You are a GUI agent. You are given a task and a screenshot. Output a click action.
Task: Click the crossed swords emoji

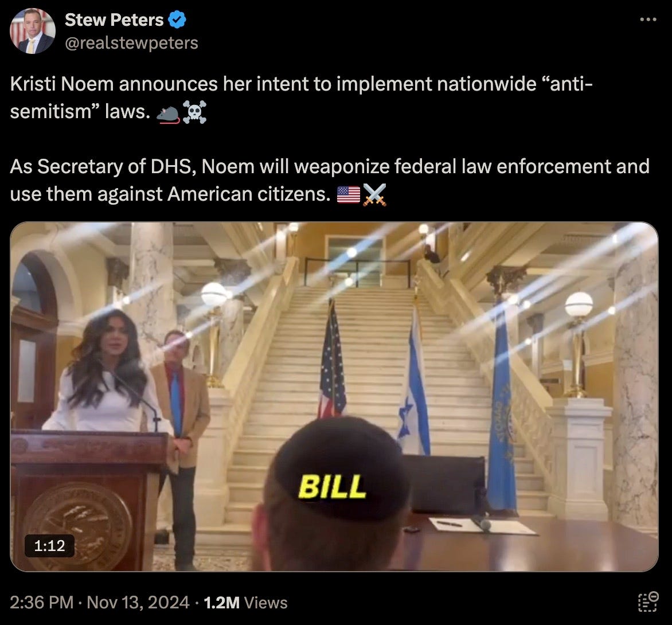click(374, 194)
